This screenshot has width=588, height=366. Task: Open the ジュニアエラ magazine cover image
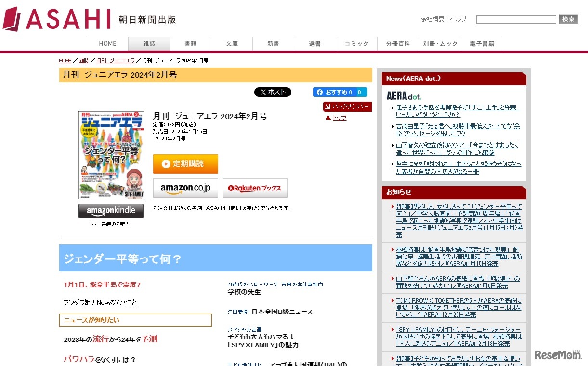110,154
